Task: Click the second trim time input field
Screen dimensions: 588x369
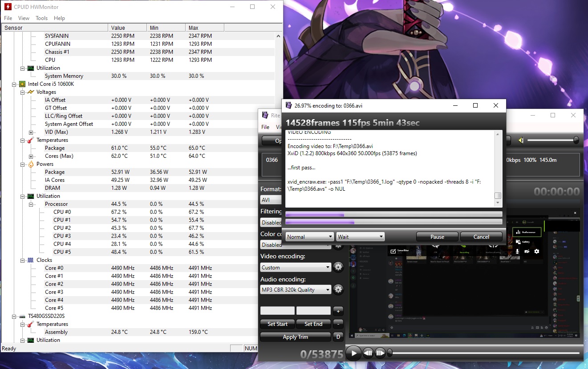Action: point(313,311)
